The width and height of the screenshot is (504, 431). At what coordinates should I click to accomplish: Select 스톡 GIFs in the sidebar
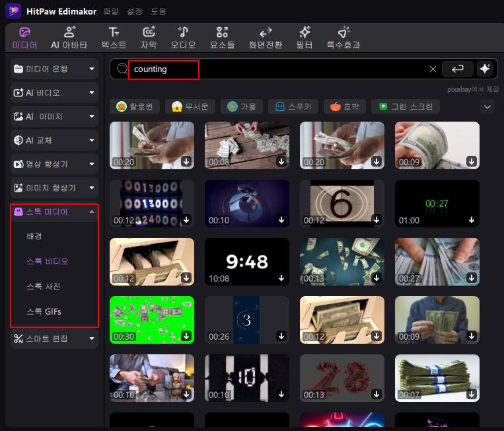click(44, 311)
